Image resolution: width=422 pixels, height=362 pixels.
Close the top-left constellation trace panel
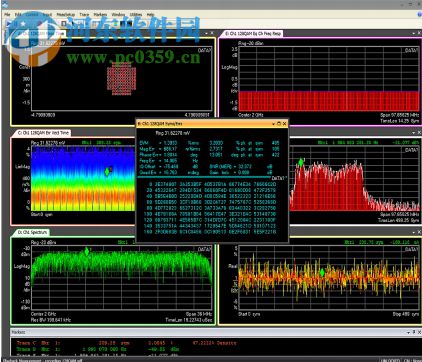click(212, 33)
